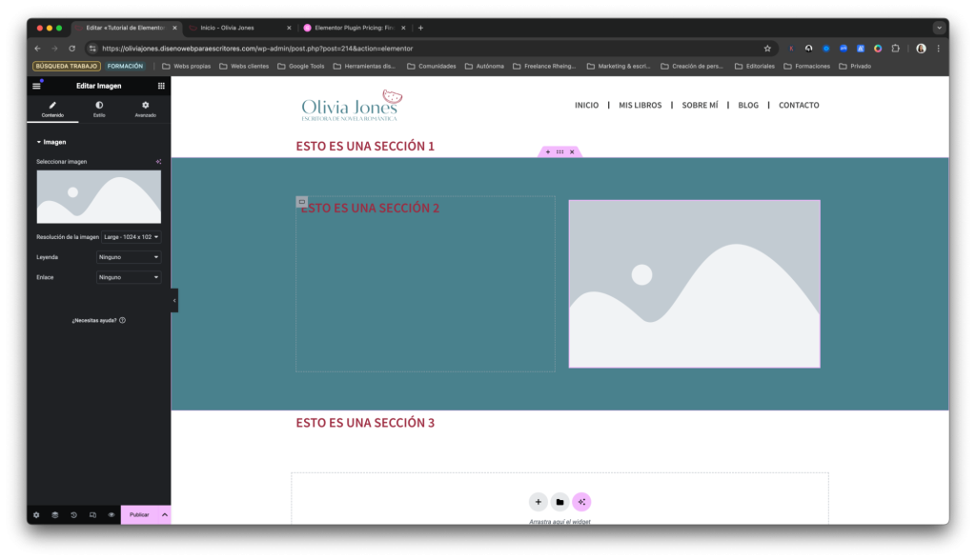Open the Leyenda dropdown

point(129,257)
